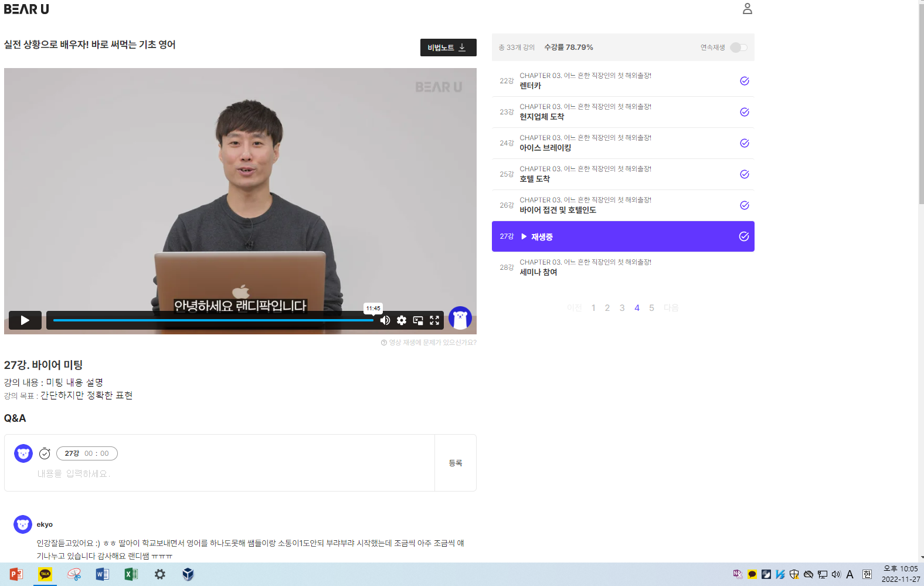Enable picture-in-picture mode
Viewport: 924px width, 586px height.
click(418, 320)
